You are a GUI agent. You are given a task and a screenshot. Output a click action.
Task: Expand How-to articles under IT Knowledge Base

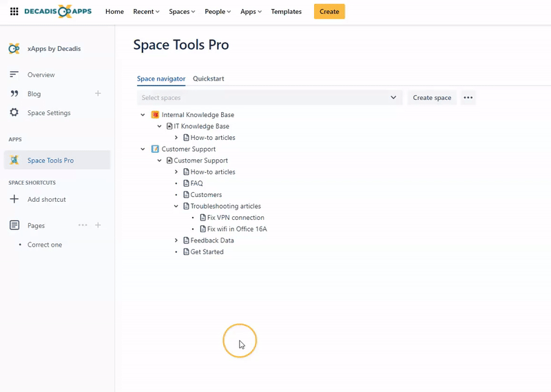coord(176,138)
